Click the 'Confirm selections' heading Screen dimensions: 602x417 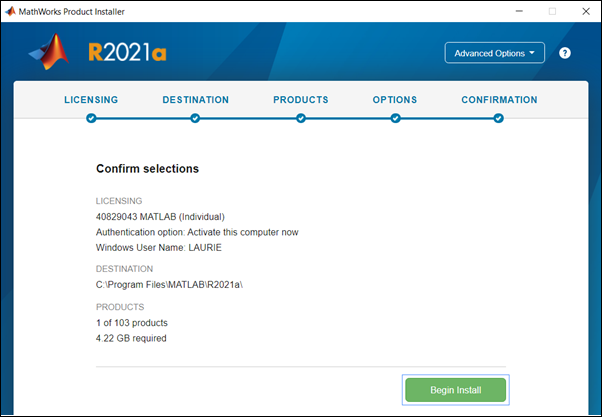pyautogui.click(x=147, y=169)
